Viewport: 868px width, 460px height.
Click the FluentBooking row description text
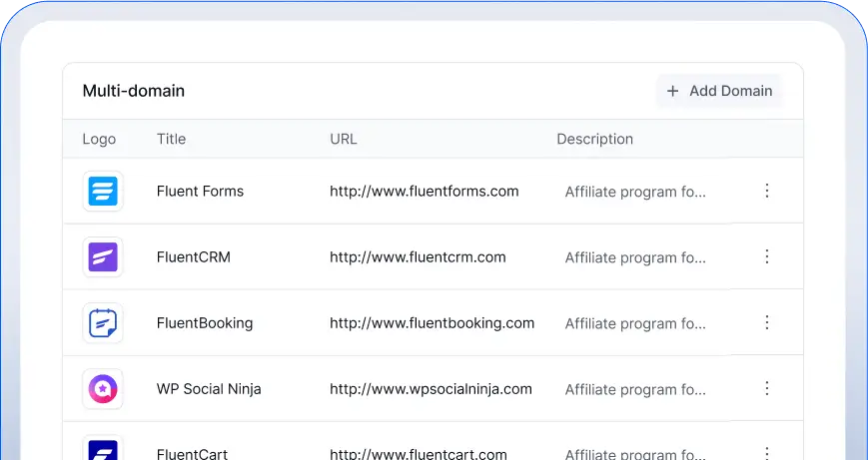click(x=635, y=323)
